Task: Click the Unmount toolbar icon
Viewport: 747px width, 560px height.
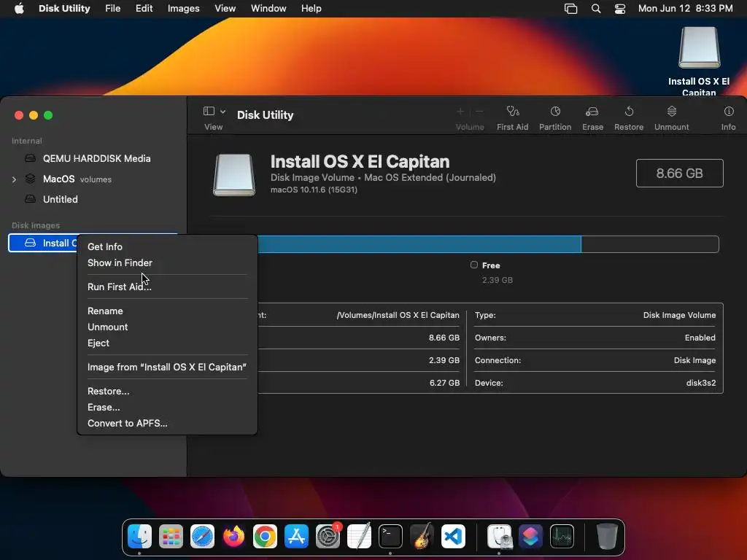Action: tap(672, 112)
